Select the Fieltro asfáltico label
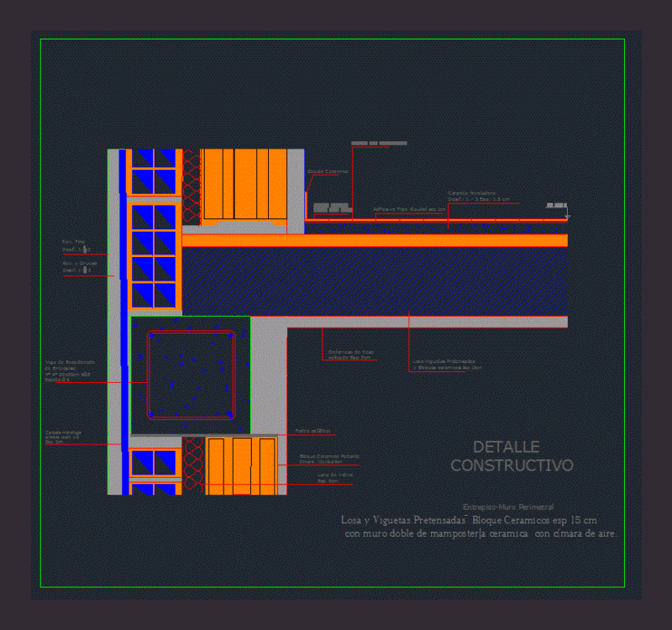The height and width of the screenshot is (630, 672). 312,431
